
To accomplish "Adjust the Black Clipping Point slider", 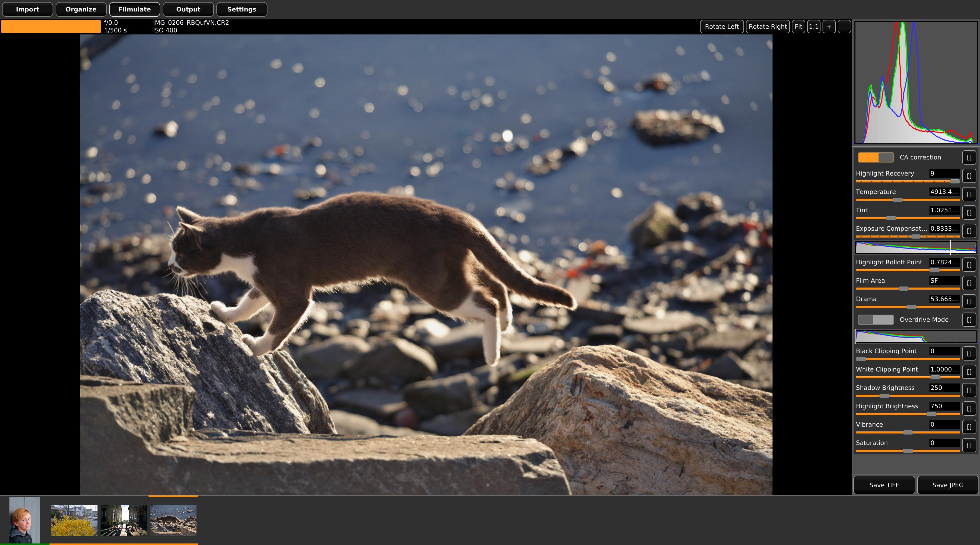I will click(x=908, y=359).
